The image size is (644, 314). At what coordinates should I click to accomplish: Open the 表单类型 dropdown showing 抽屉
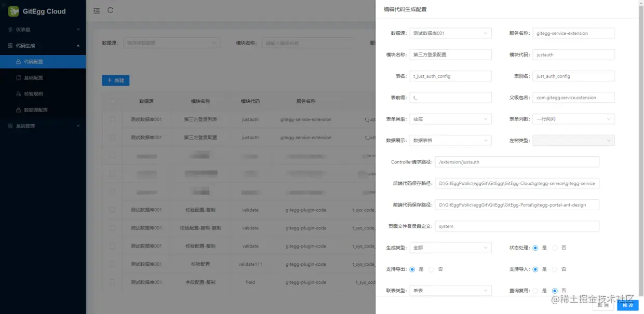tap(450, 119)
